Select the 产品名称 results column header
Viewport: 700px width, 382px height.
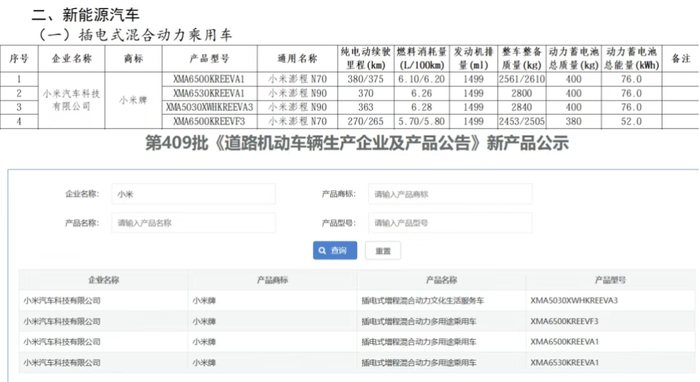point(441,280)
